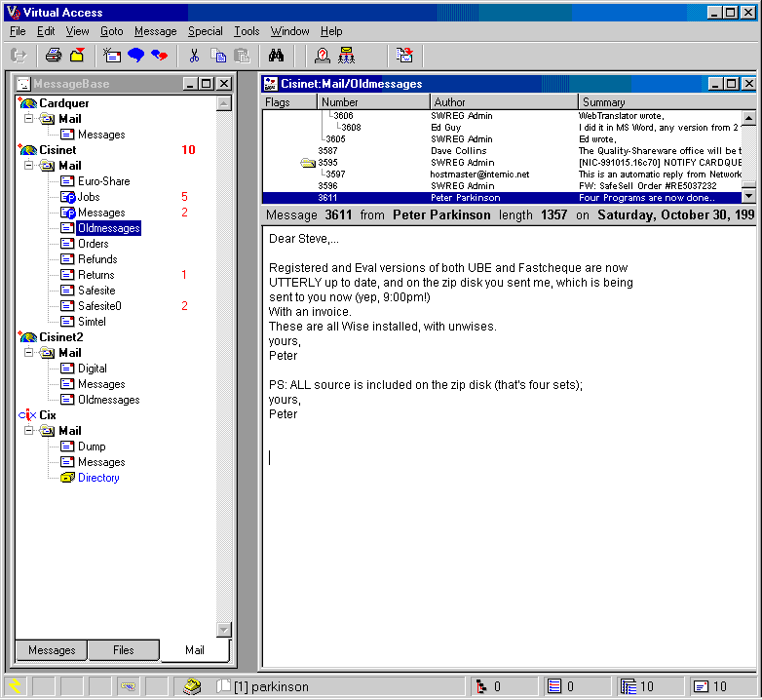Click message list scrollbar up arrow
Viewport: 762px width, 700px height.
coord(749,118)
